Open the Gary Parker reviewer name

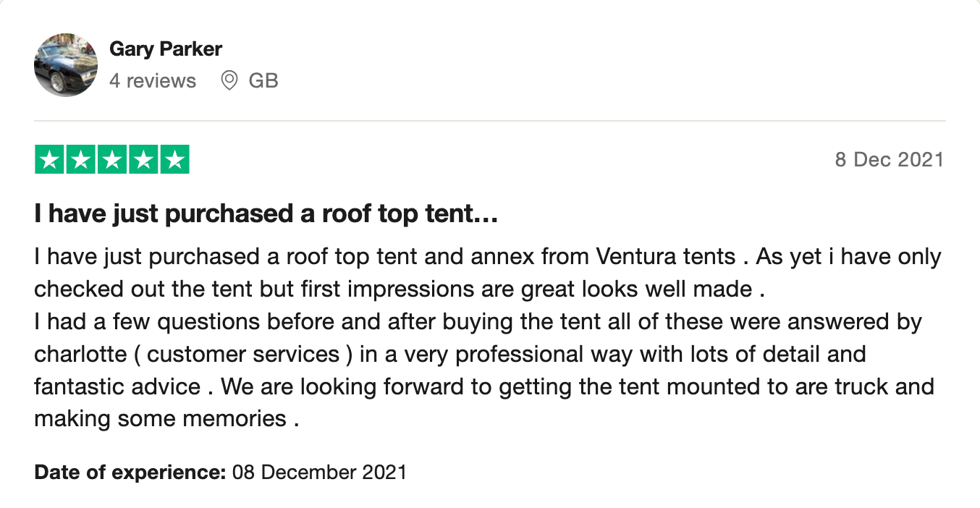click(x=166, y=49)
